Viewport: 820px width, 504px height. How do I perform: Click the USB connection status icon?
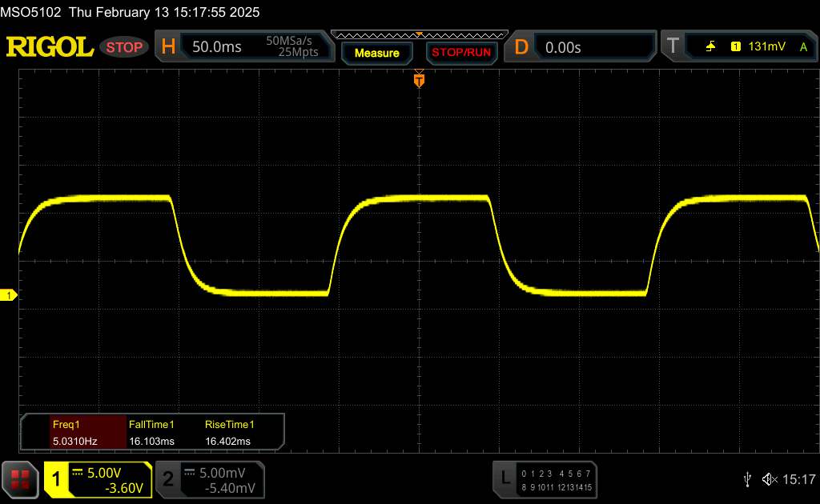[x=747, y=479]
